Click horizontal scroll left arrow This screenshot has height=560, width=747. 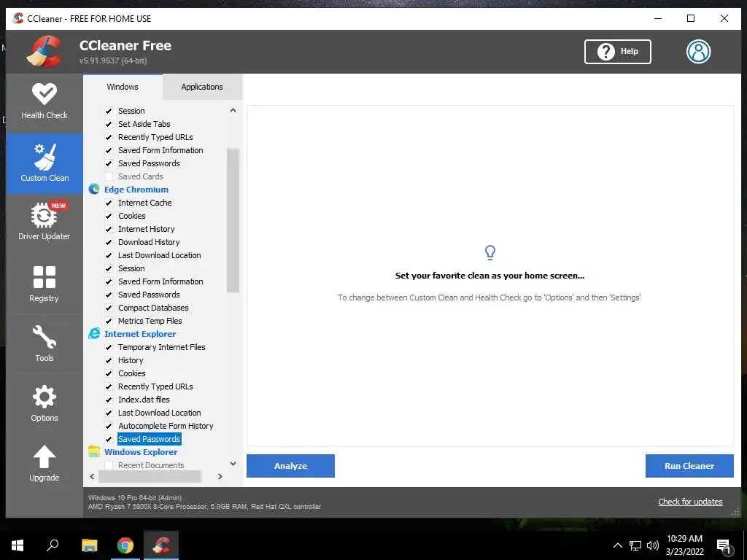point(93,476)
